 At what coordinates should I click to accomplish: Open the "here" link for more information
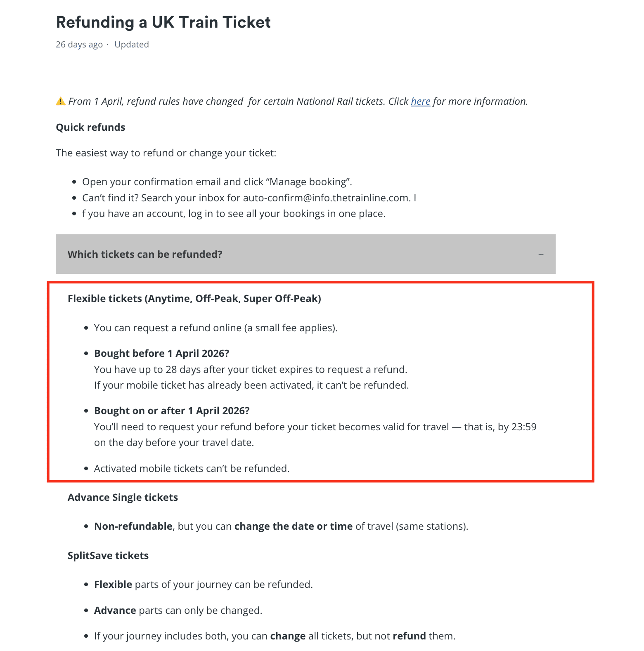coord(420,101)
